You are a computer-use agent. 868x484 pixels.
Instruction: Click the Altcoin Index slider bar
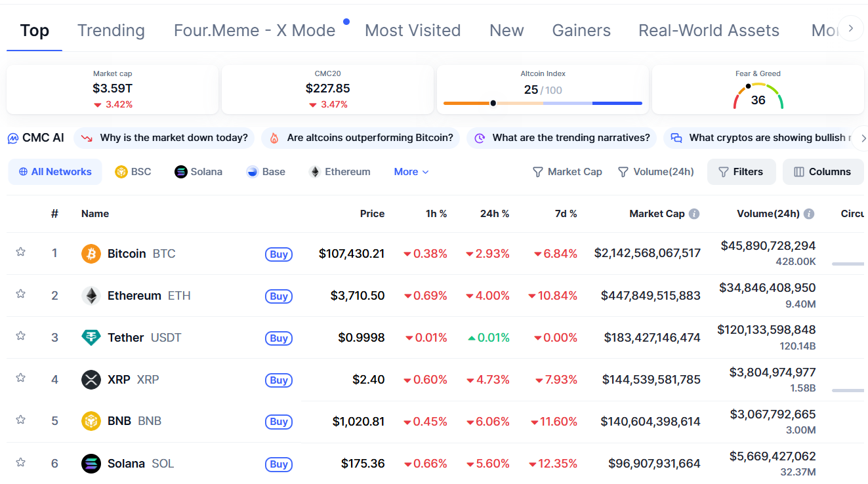click(543, 103)
